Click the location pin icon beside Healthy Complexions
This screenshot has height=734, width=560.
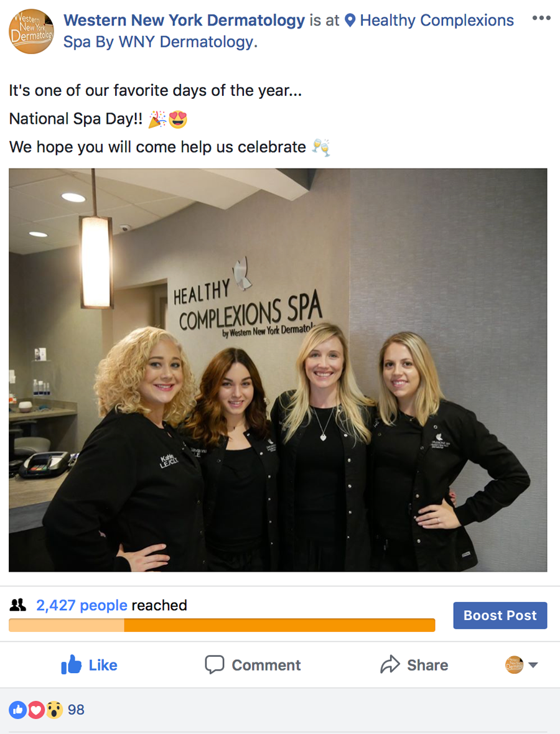[x=350, y=21]
